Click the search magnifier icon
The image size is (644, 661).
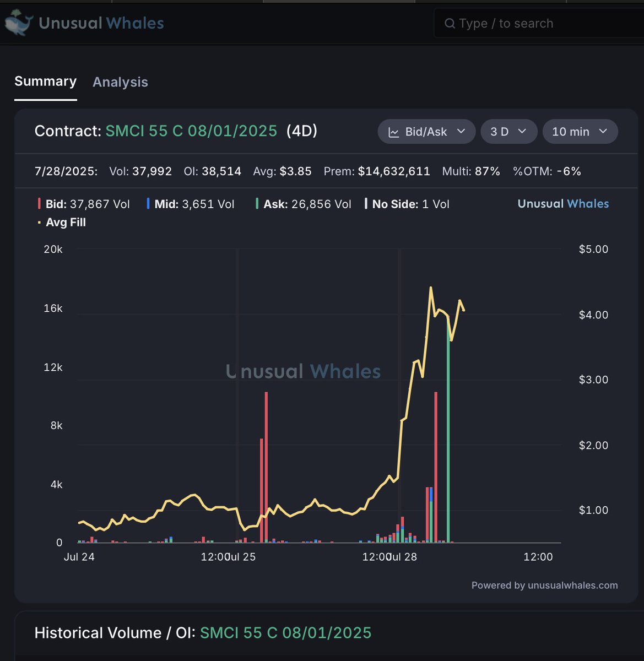click(450, 23)
